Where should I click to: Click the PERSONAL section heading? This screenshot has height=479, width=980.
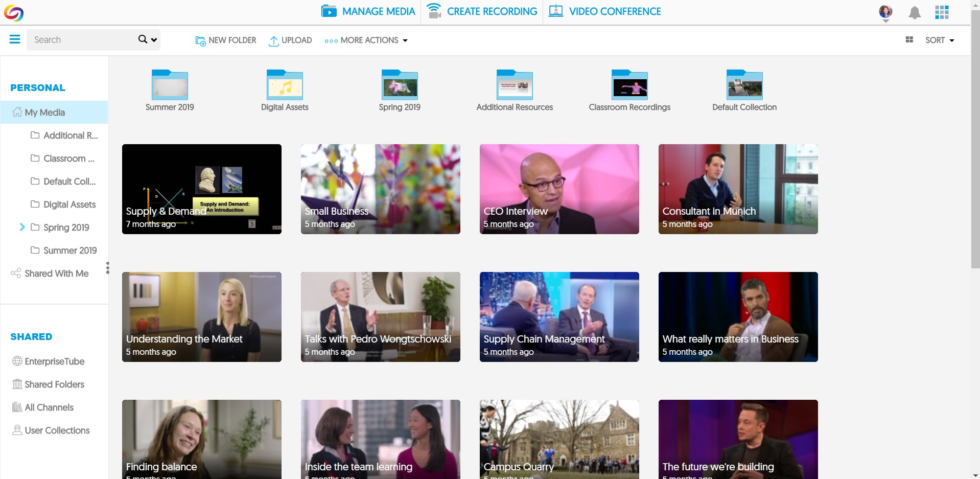(38, 87)
